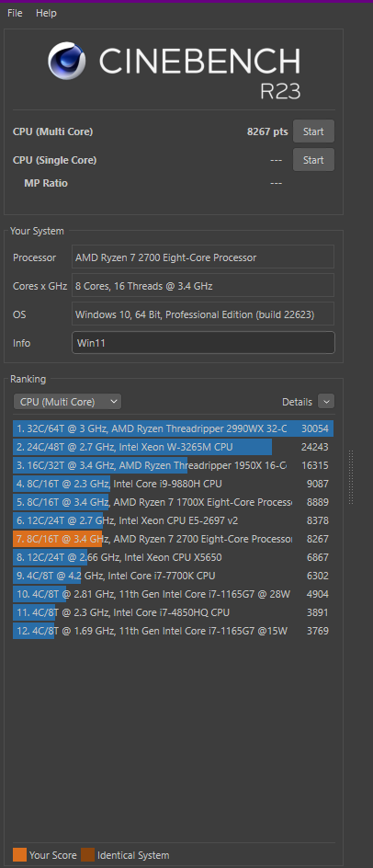Screen dimensions: 373x868
Task: Expand the Details dropdown arrow
Action: click(x=326, y=402)
